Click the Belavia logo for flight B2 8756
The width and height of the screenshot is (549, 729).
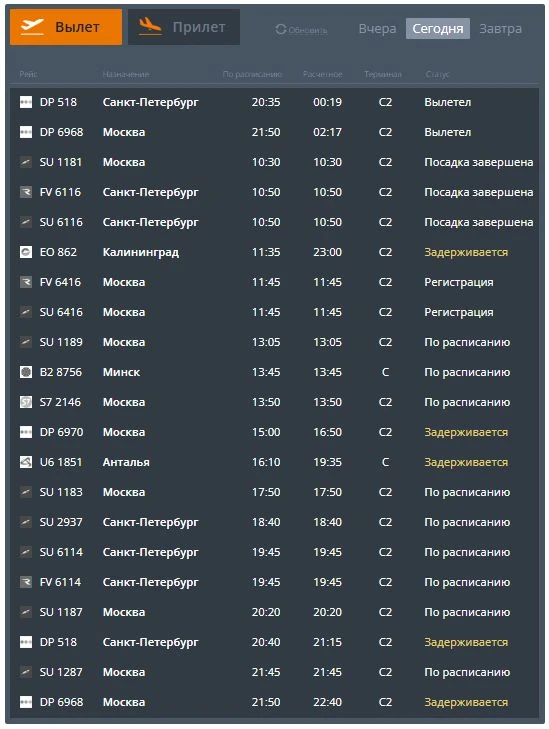pos(26,372)
